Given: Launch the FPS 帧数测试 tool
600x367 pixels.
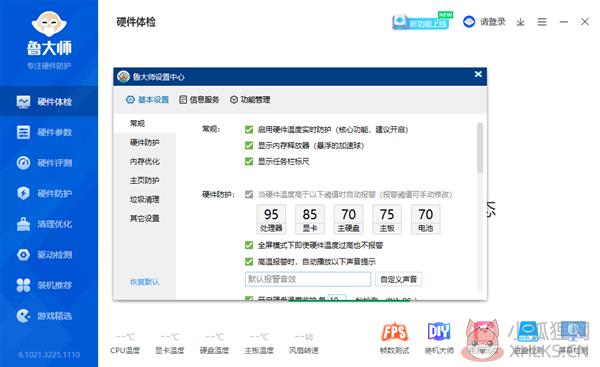Looking at the screenshot, I should click(x=394, y=337).
